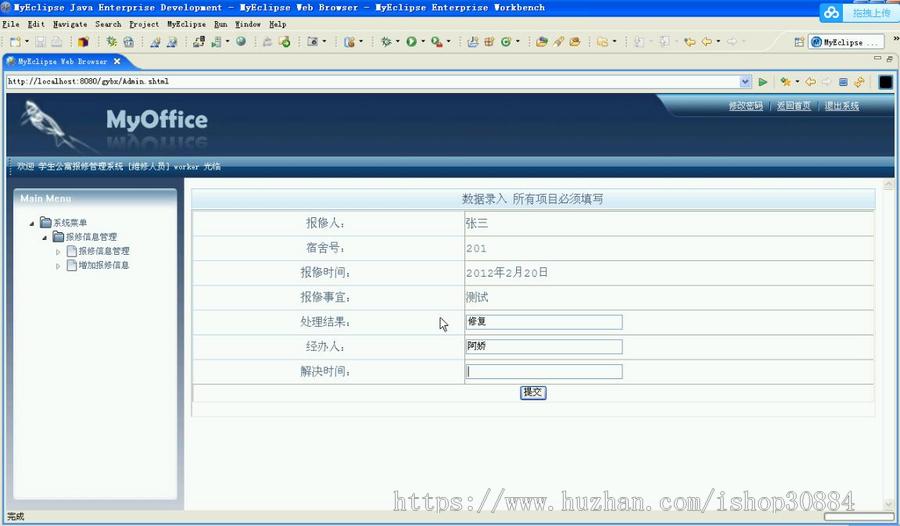Viewport: 900px width, 526px height.
Task: Click the Last Edit Location arrow icon
Action: 690,41
